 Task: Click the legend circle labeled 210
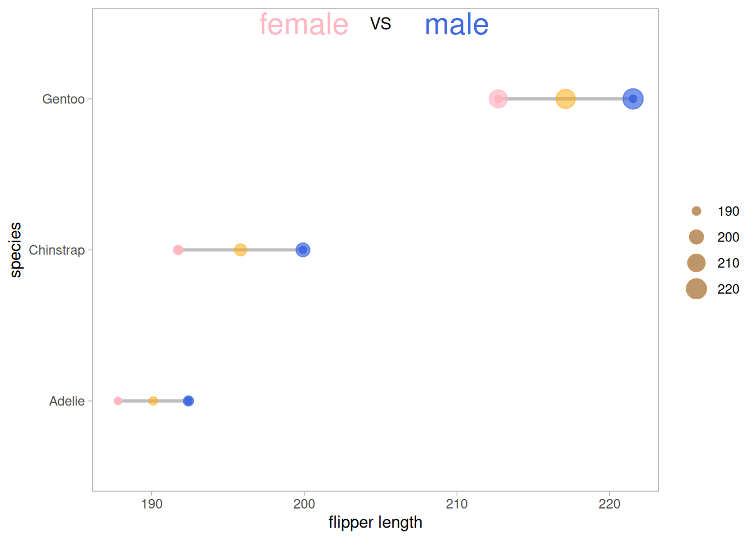click(x=696, y=263)
